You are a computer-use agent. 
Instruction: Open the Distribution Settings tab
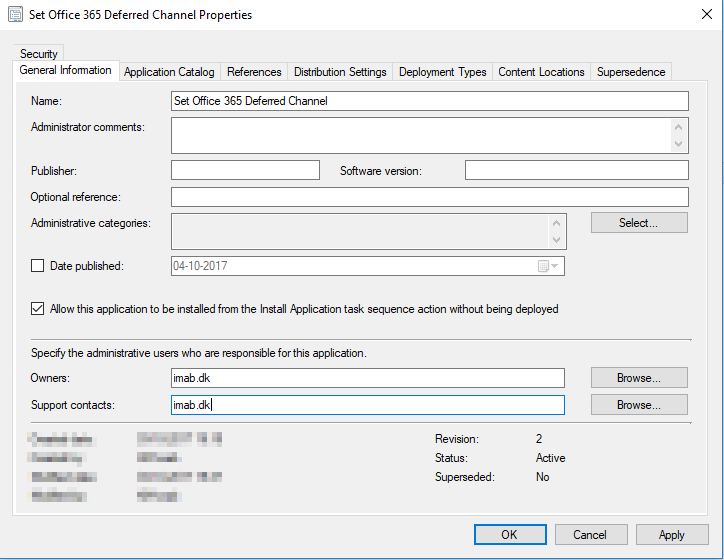click(340, 72)
